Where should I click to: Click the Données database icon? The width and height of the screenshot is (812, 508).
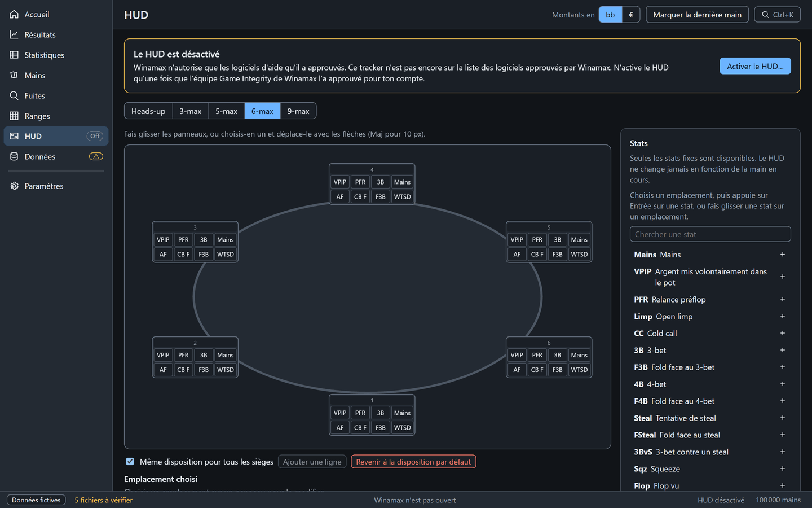[x=14, y=156]
